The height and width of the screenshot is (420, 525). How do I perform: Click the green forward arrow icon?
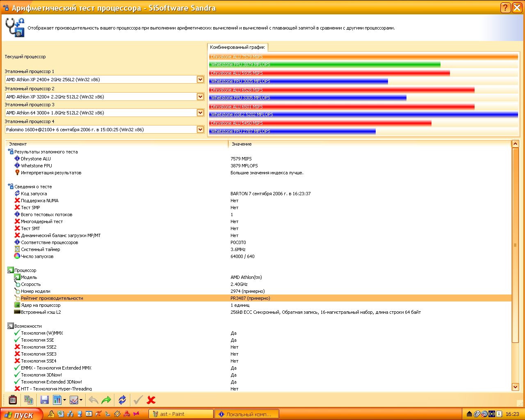[106, 400]
